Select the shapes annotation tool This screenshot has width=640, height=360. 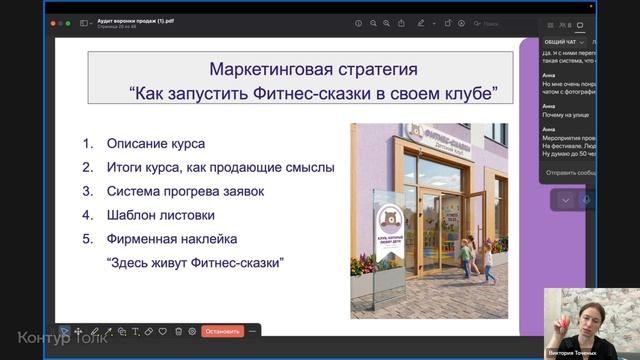pyautogui.click(x=122, y=332)
